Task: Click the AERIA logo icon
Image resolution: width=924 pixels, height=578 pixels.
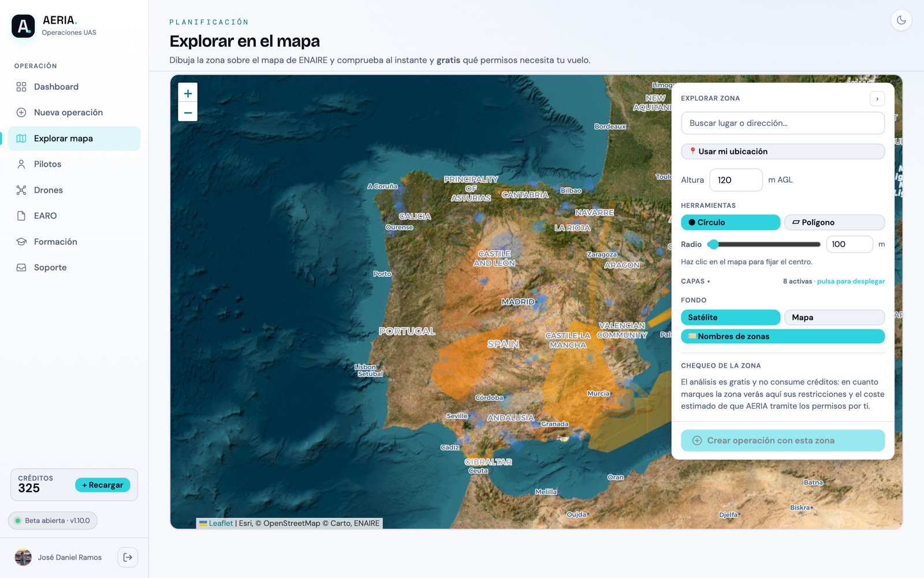Action: click(23, 26)
